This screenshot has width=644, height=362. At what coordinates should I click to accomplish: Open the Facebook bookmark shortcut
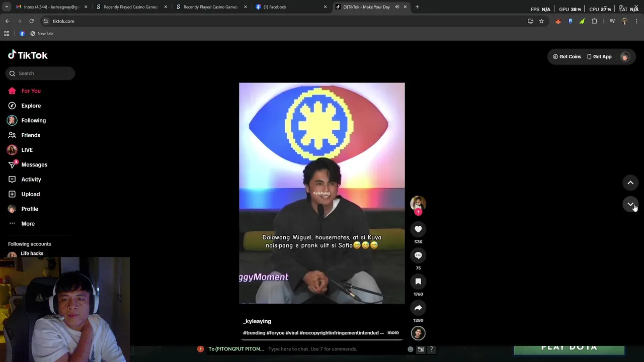[22, 34]
